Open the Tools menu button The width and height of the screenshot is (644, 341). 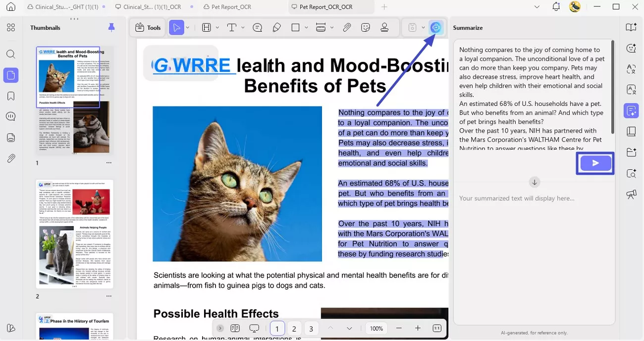coord(148,28)
